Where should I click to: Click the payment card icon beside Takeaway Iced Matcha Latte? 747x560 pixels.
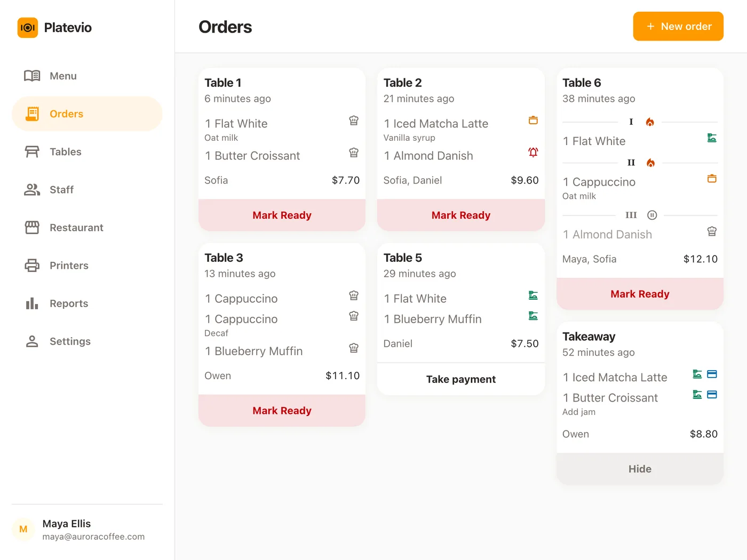pyautogui.click(x=712, y=374)
